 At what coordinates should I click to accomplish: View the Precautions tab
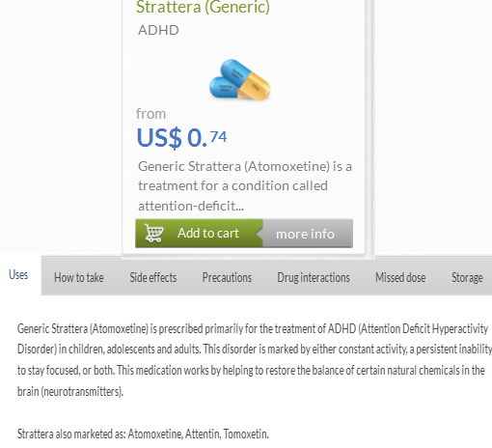227,277
